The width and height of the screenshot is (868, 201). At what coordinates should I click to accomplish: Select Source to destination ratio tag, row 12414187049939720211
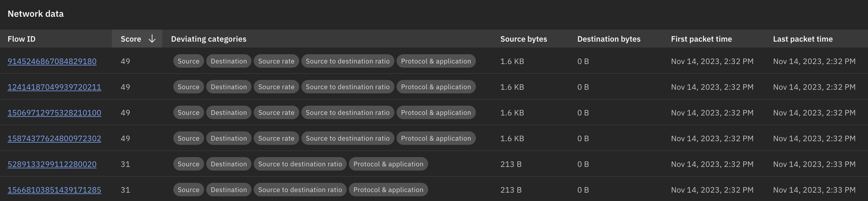[348, 87]
